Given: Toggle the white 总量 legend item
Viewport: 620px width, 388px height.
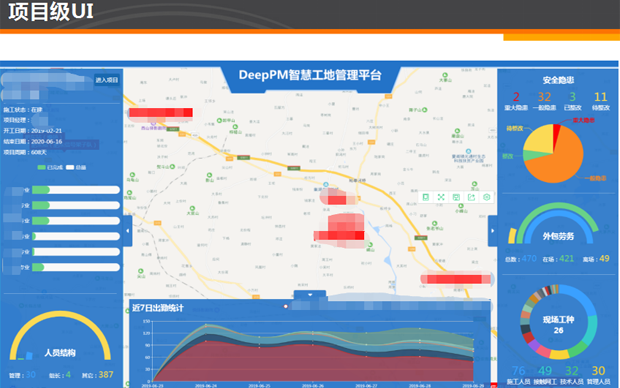Looking at the screenshot, I should point(76,167).
